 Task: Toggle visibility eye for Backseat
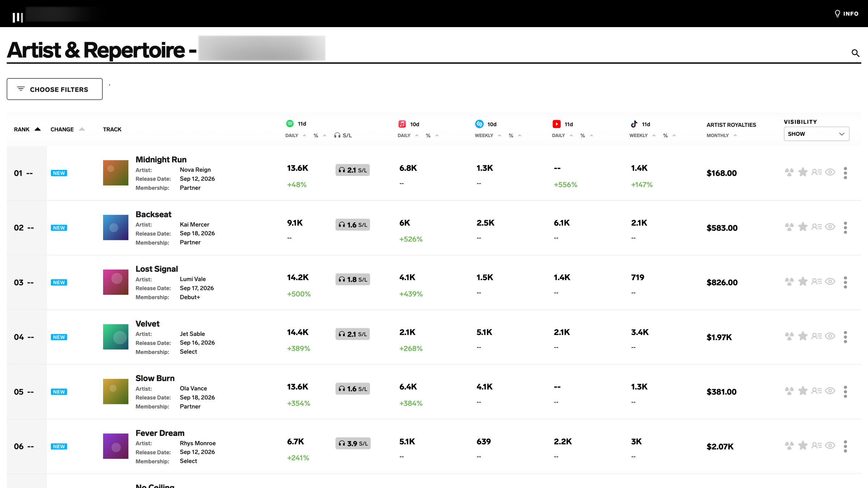click(830, 227)
